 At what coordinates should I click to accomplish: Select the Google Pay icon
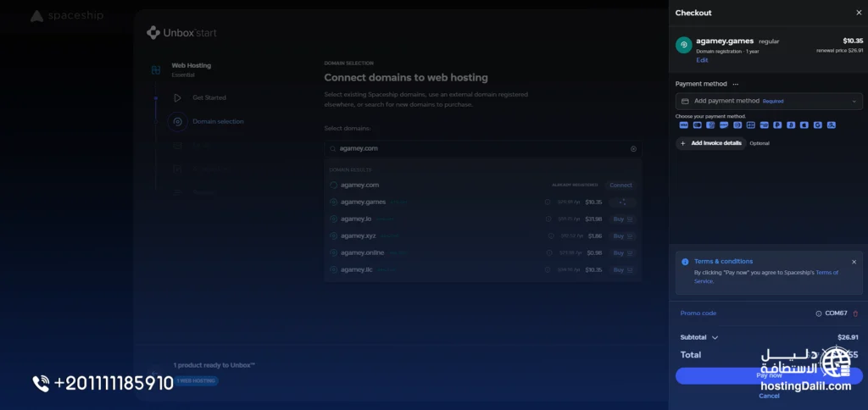pyautogui.click(x=818, y=125)
